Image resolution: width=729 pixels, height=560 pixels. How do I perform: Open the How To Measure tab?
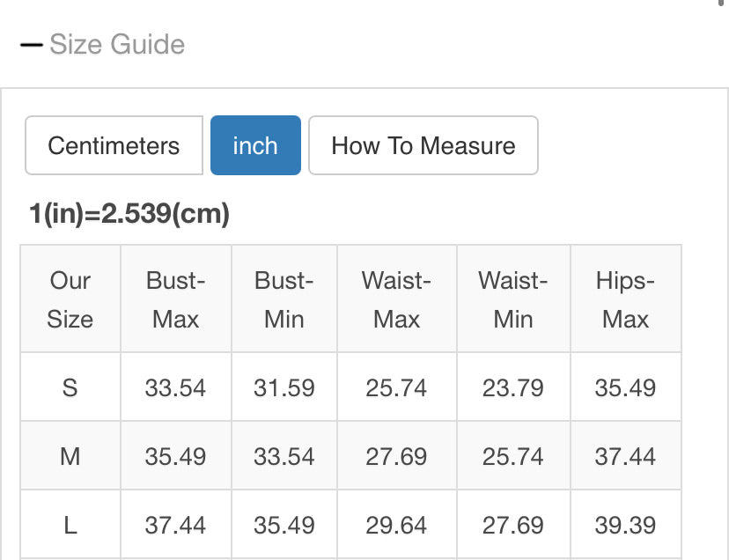pyautogui.click(x=423, y=145)
